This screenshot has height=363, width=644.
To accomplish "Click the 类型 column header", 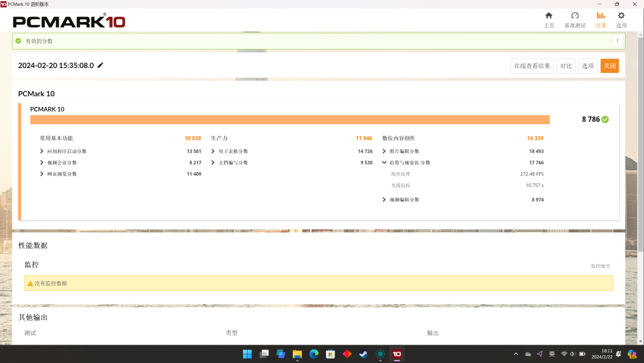I will coord(231,333).
